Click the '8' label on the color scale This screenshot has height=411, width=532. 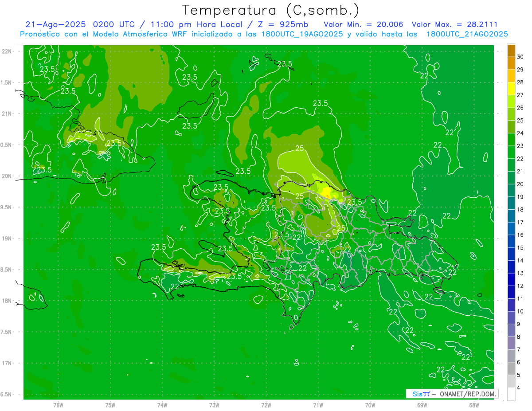tap(519, 337)
